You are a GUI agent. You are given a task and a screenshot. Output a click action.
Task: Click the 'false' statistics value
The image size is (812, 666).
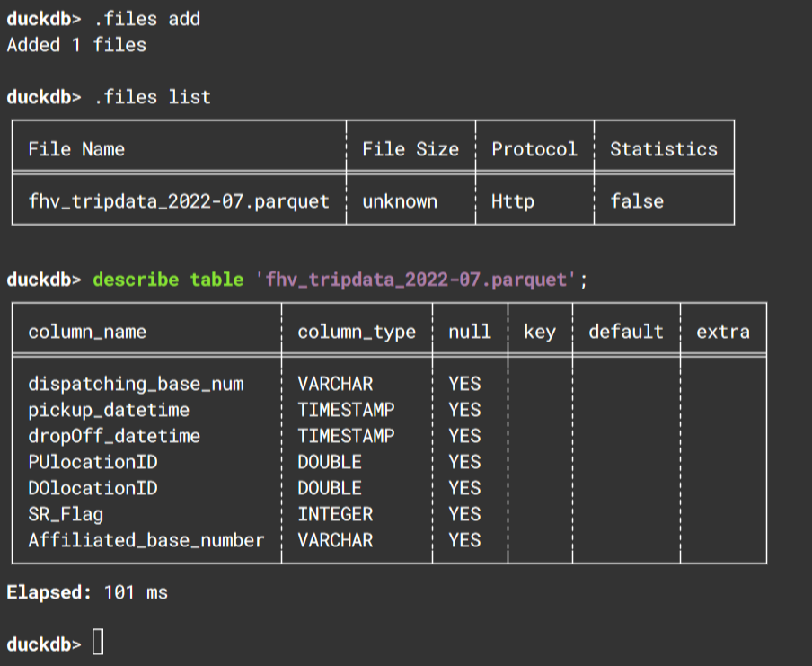(x=637, y=201)
